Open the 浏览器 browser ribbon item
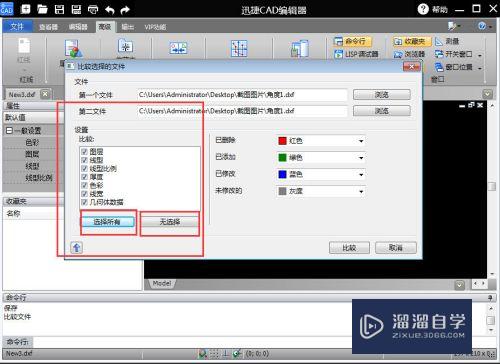This screenshot has height=364, width=500. 409,54
